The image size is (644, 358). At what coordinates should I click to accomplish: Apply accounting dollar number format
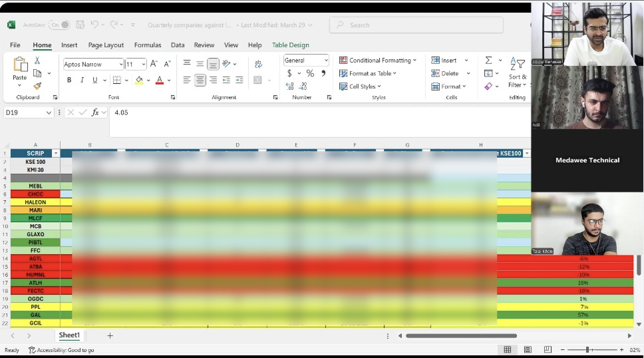(x=289, y=73)
